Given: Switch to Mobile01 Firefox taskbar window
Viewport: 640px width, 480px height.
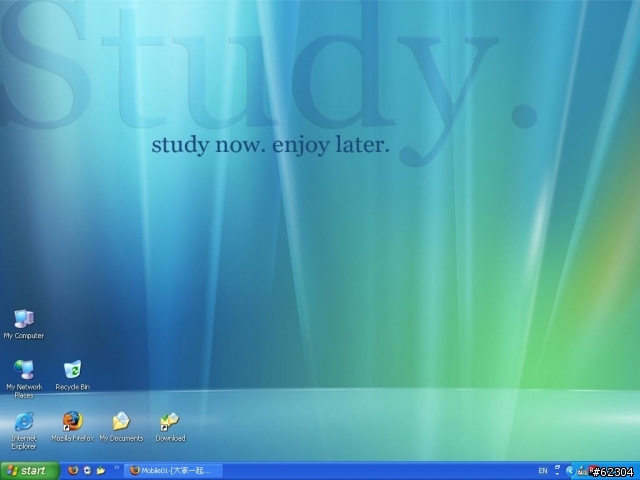Looking at the screenshot, I should click(x=173, y=471).
